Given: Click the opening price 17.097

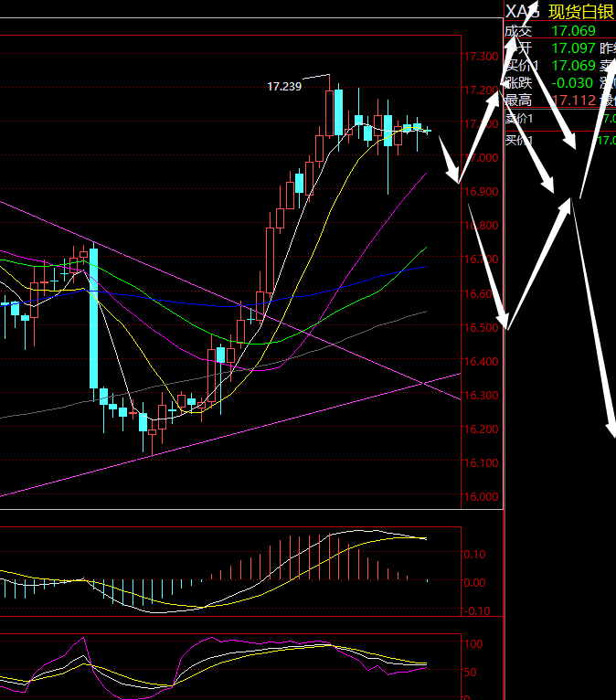Looking at the screenshot, I should [574, 48].
